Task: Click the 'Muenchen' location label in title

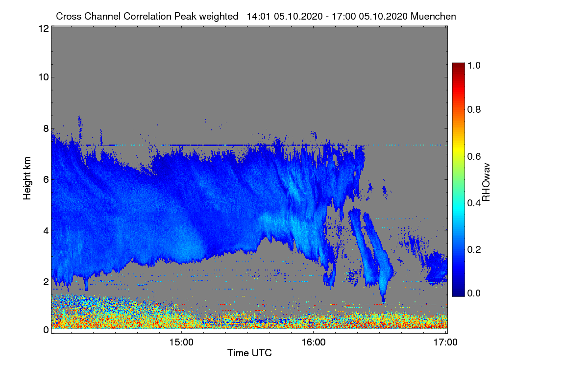Action: tap(434, 16)
